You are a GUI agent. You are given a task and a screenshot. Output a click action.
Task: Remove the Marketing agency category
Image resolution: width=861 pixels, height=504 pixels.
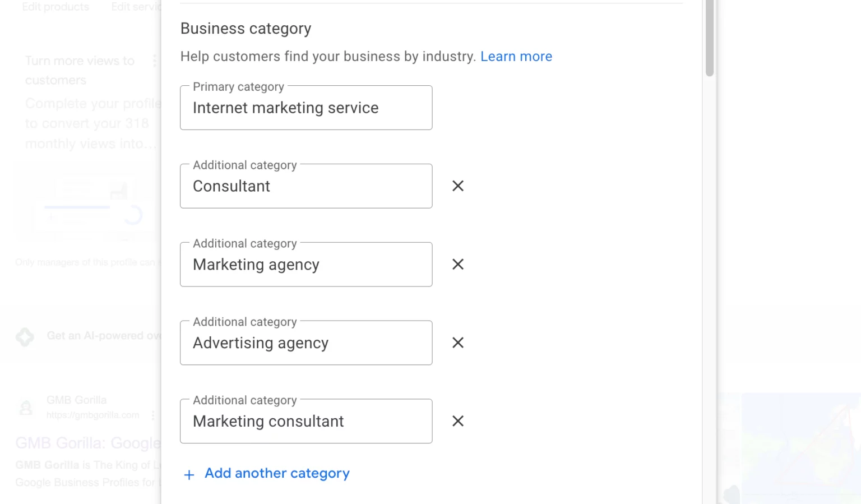tap(458, 265)
